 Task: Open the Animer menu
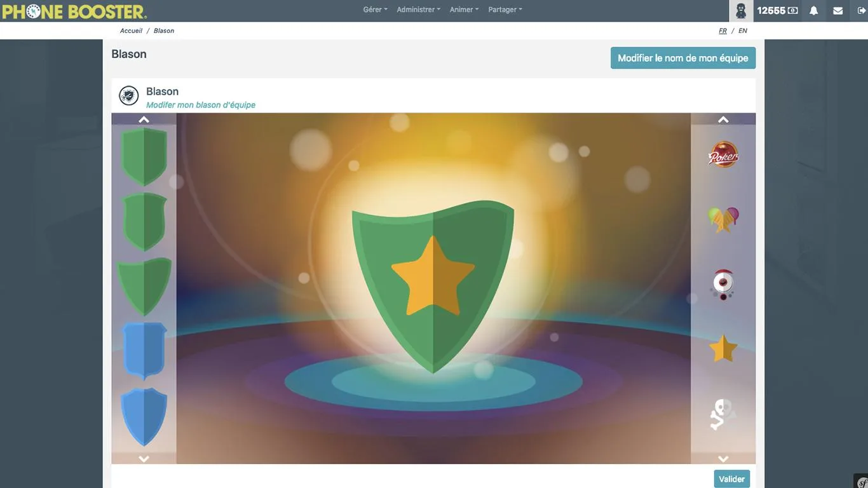pyautogui.click(x=464, y=10)
